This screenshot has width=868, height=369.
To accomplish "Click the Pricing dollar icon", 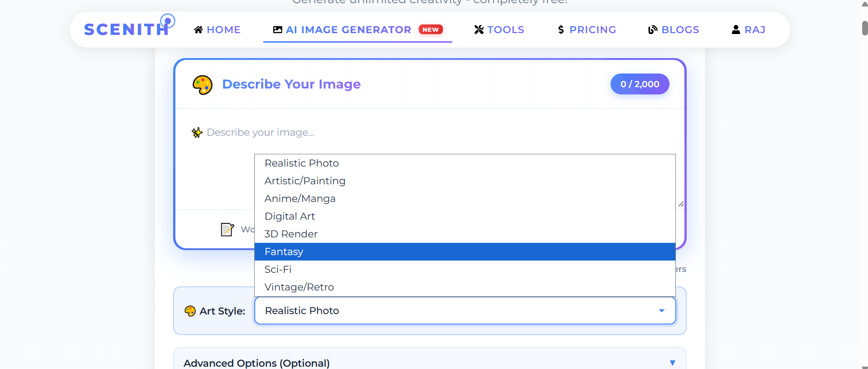I will coord(561,30).
